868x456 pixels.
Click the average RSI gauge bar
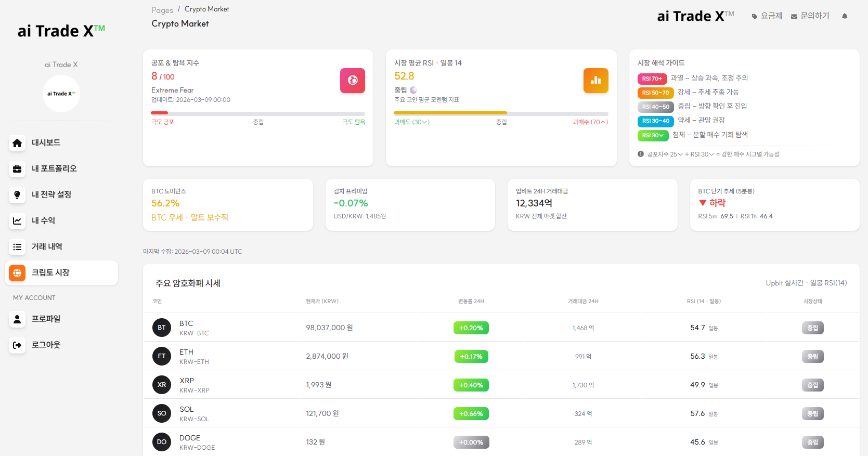(501, 113)
